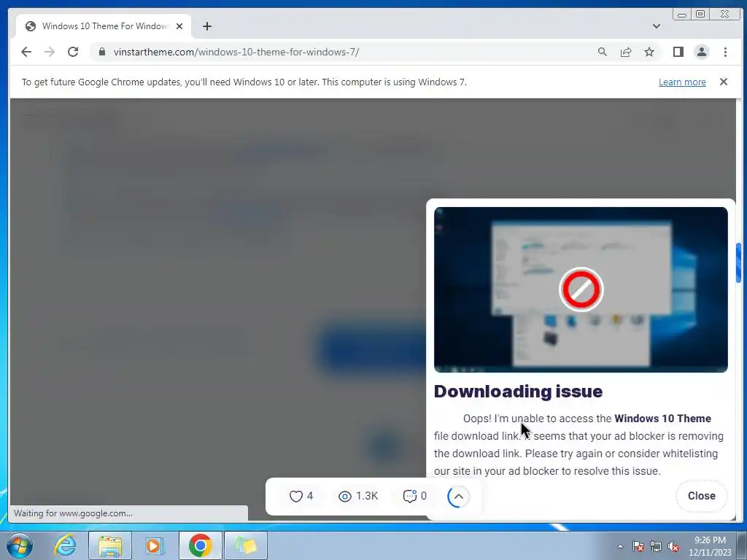Click the address bar URL
Viewport: 747px width, 560px height.
point(236,52)
